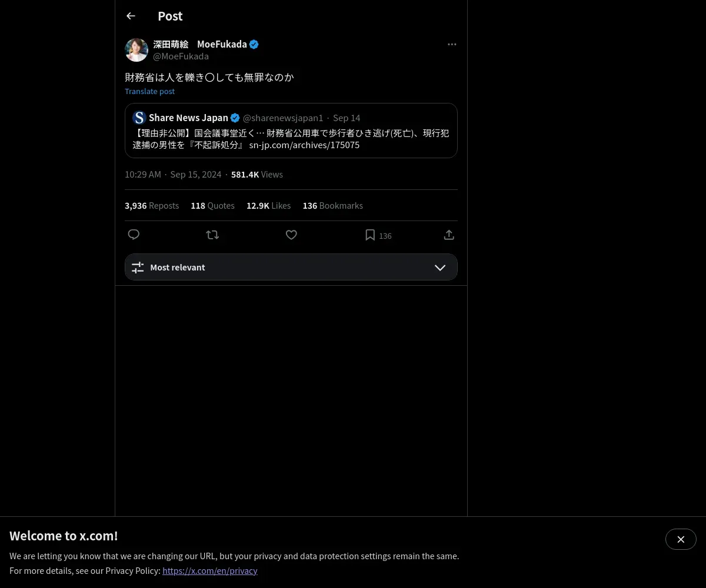Image resolution: width=706 pixels, height=588 pixels.
Task: Like the post with the heart icon
Action: [291, 235]
